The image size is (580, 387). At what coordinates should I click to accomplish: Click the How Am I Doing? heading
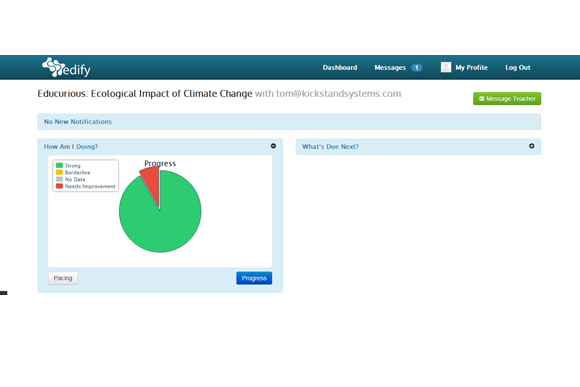[x=71, y=147]
